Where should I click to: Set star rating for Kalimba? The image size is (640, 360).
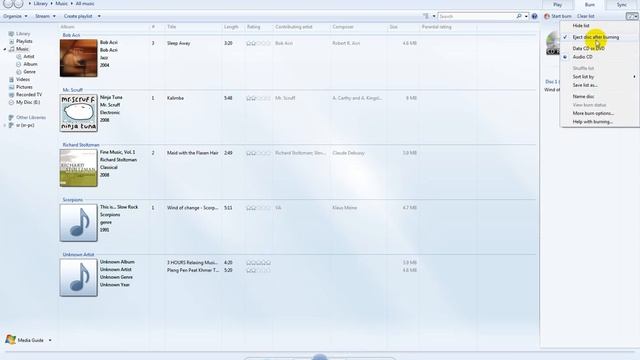click(x=258, y=98)
